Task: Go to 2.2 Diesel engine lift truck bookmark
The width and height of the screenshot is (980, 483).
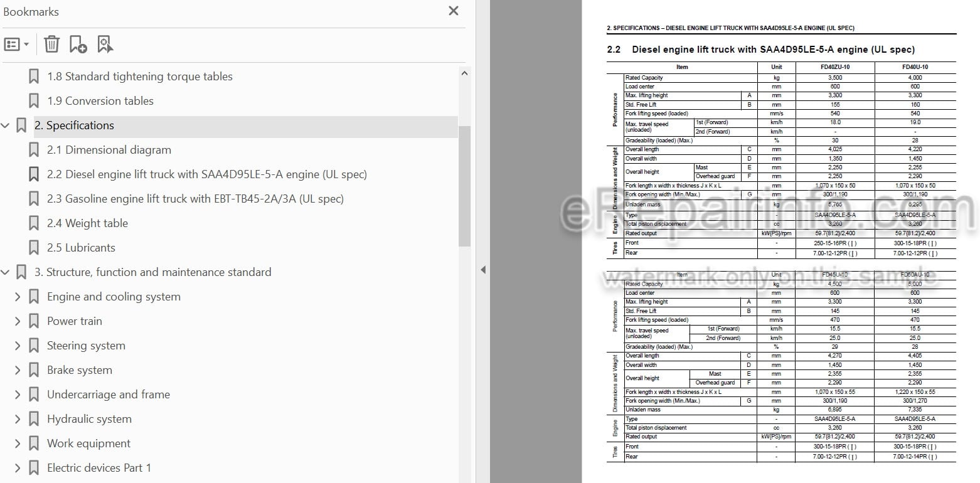Action: click(x=207, y=174)
